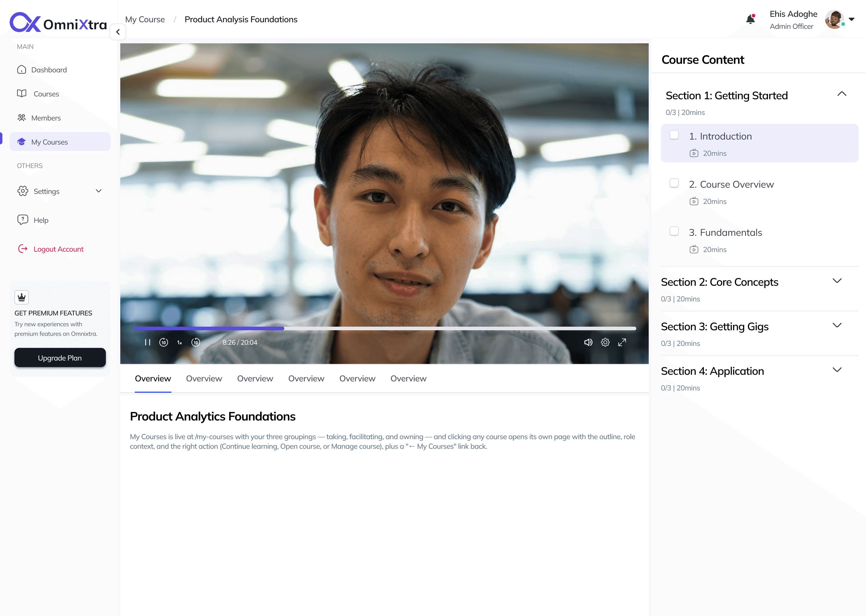Expand Section 4: Application
This screenshot has width=866, height=616.
tap(837, 369)
